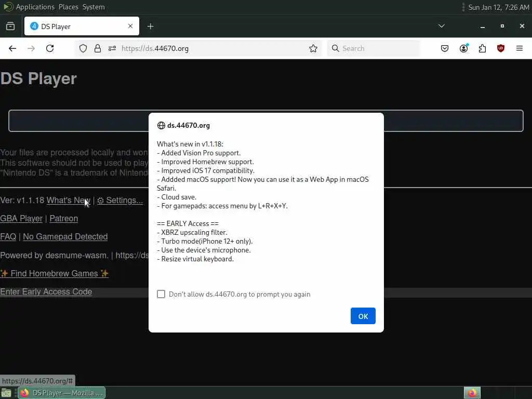Viewport: 532px width, 399px height.
Task: Click 'No Gamepad Detected' link
Action: click(x=65, y=236)
